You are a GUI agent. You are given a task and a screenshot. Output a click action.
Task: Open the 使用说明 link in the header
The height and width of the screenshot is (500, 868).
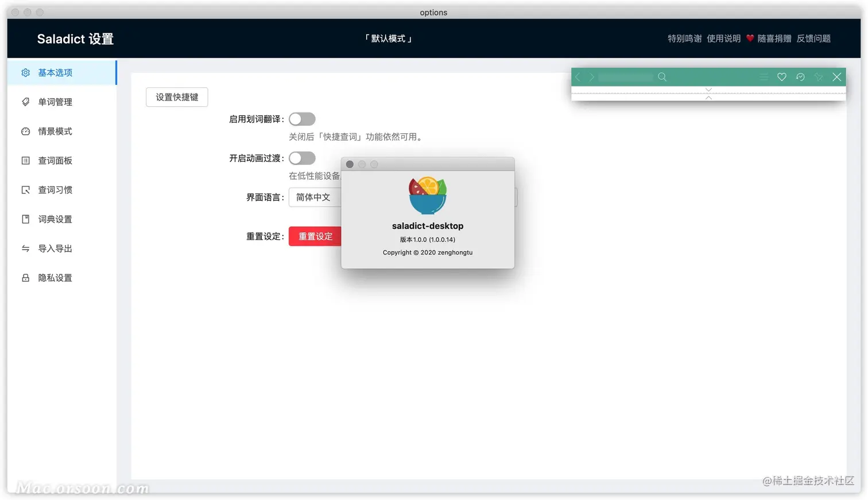coord(723,38)
